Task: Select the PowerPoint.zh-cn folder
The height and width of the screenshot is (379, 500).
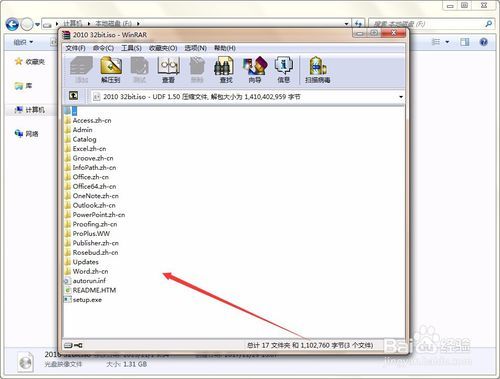Action: click(95, 215)
